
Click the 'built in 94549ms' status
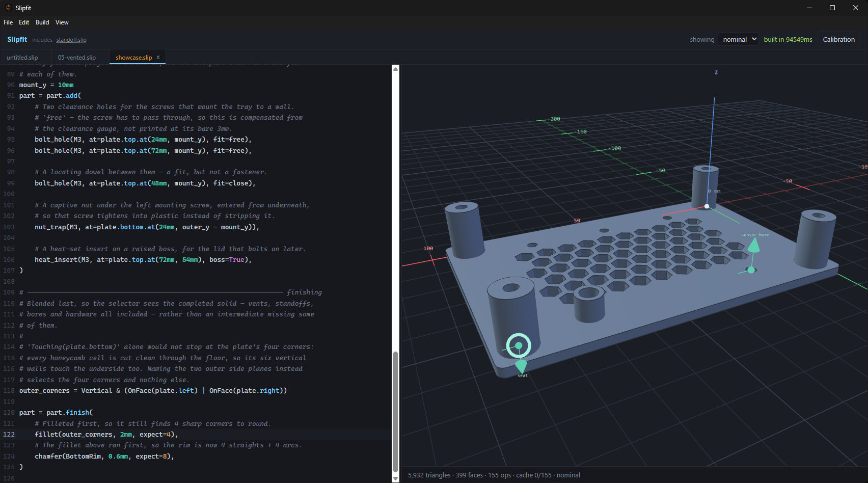[788, 40]
